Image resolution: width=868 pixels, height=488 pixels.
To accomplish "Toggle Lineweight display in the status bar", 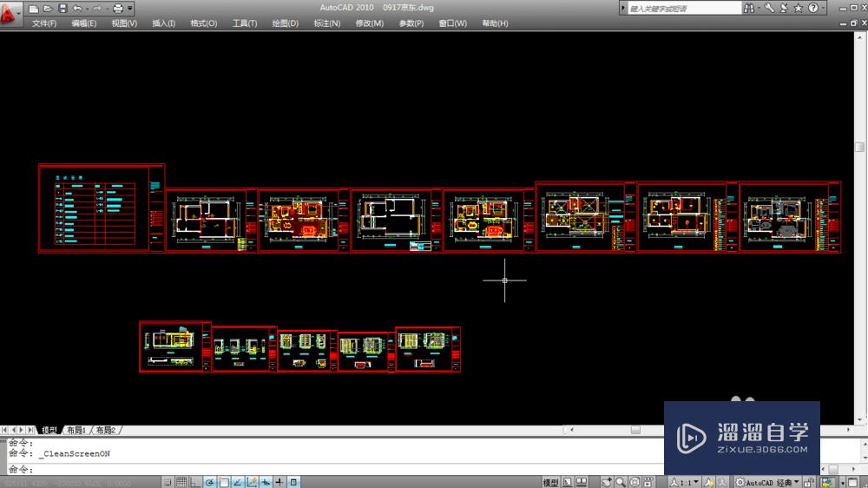I will 279,482.
